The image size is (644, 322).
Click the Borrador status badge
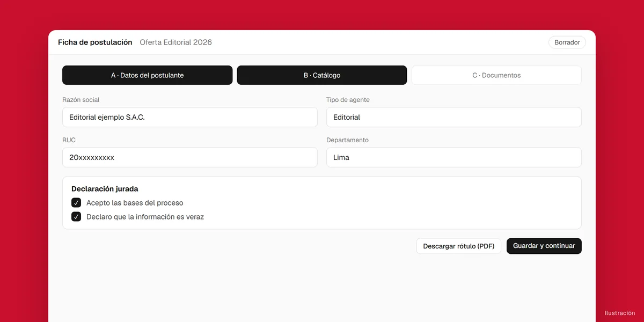click(x=567, y=42)
